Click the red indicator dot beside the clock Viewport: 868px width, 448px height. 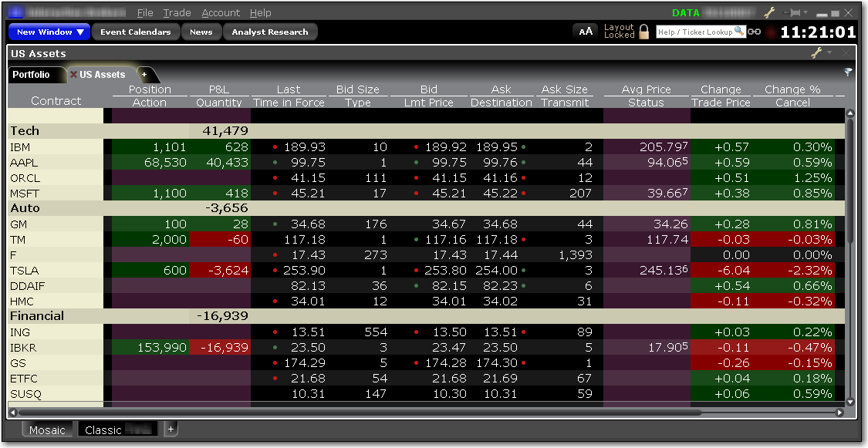[x=770, y=32]
